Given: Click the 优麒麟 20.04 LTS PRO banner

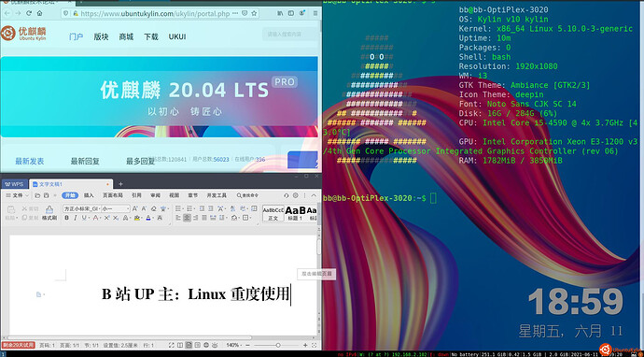Looking at the screenshot, I should pos(159,96).
